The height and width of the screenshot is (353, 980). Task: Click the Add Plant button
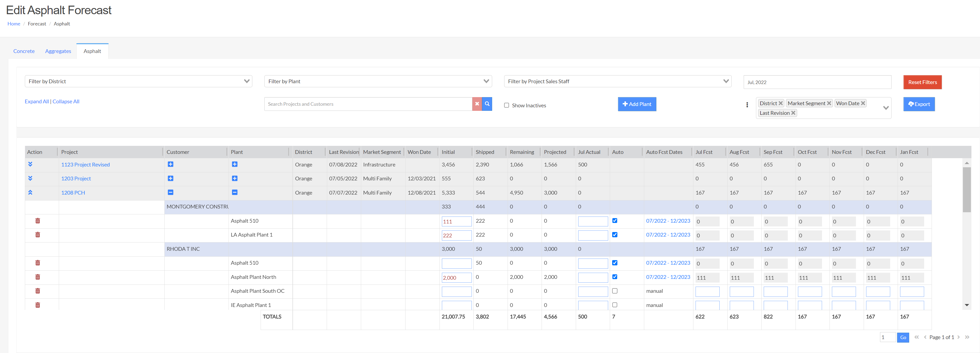pos(636,104)
